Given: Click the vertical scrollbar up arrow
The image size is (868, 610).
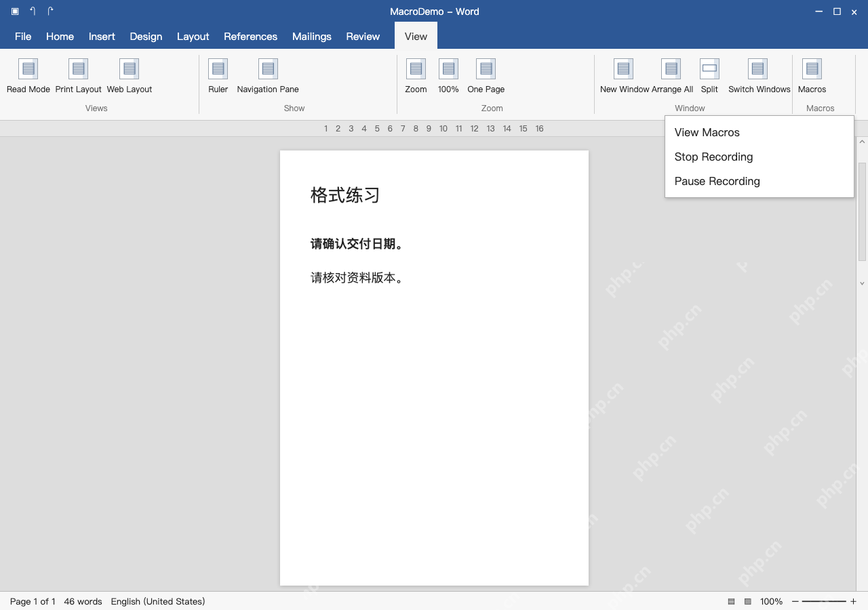Looking at the screenshot, I should click(863, 142).
